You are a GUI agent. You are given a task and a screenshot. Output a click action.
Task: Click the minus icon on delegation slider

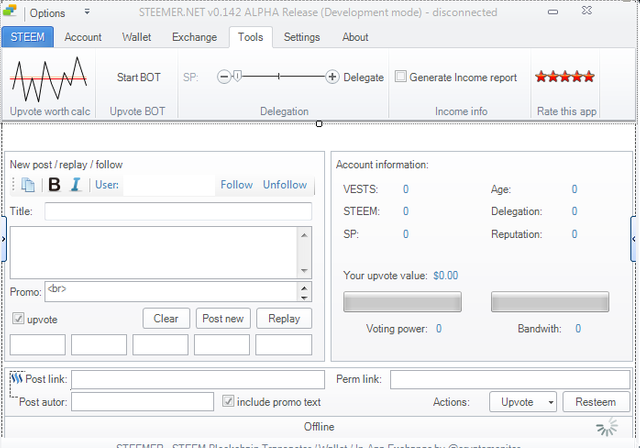tap(224, 77)
